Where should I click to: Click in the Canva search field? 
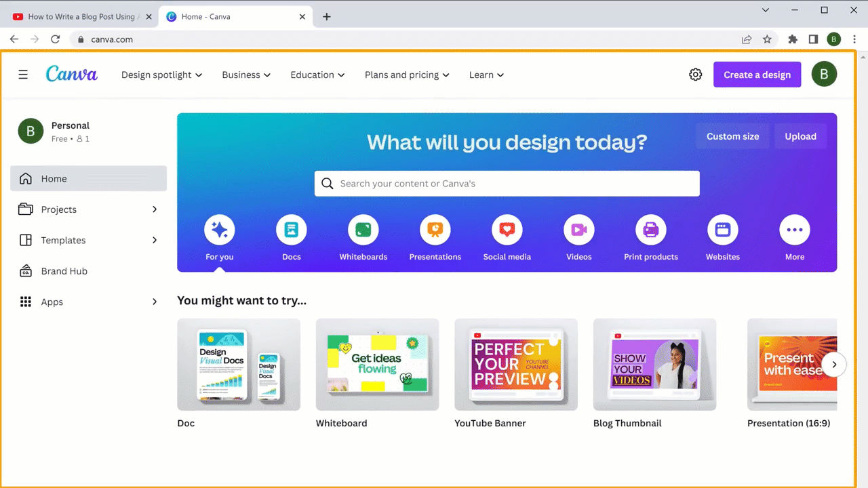[507, 184]
